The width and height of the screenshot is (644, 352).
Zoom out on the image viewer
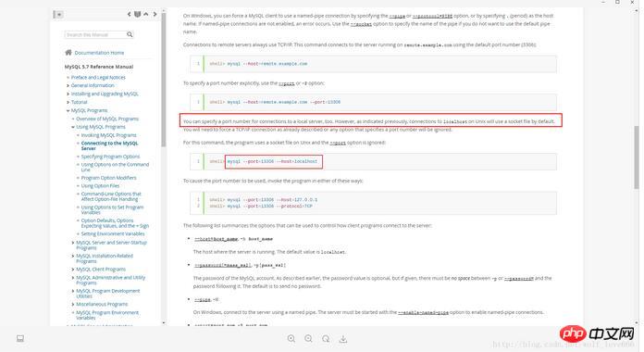pos(308,338)
